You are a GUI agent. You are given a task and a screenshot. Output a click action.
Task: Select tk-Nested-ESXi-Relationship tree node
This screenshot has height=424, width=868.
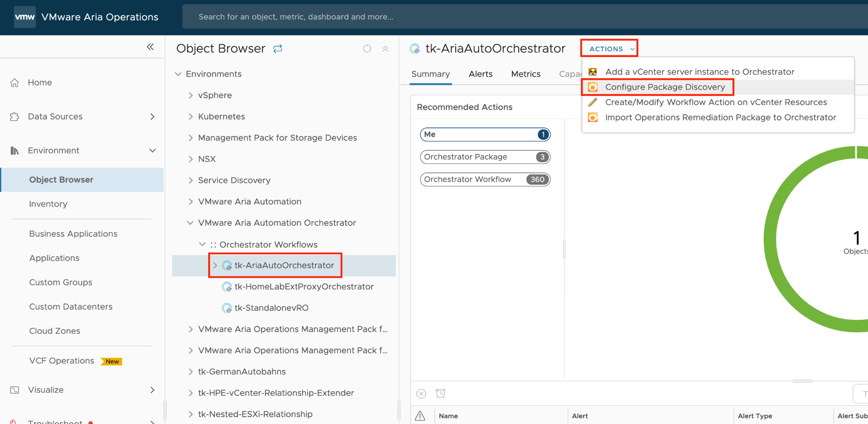point(255,414)
